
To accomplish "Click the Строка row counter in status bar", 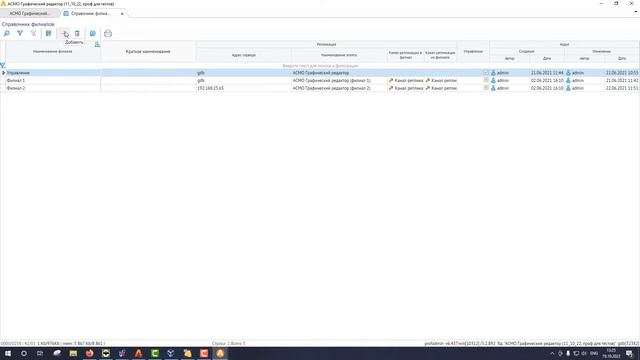I will point(229,344).
